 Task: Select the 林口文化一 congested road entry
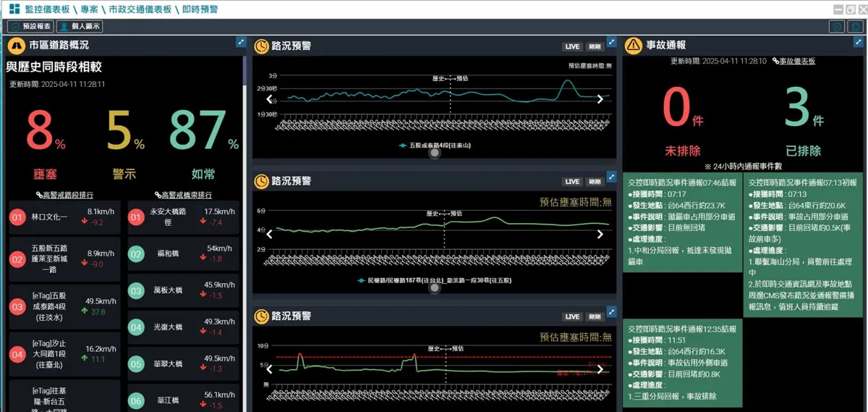pyautogui.click(x=64, y=217)
